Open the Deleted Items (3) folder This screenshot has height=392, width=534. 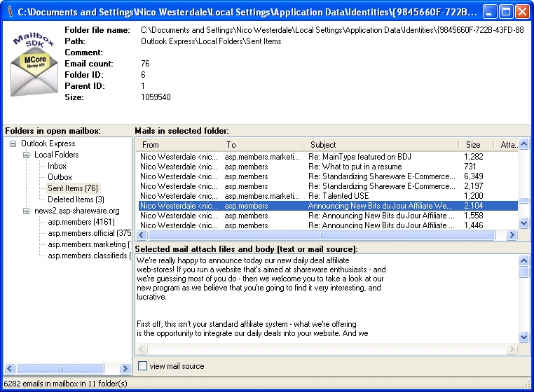pos(76,199)
